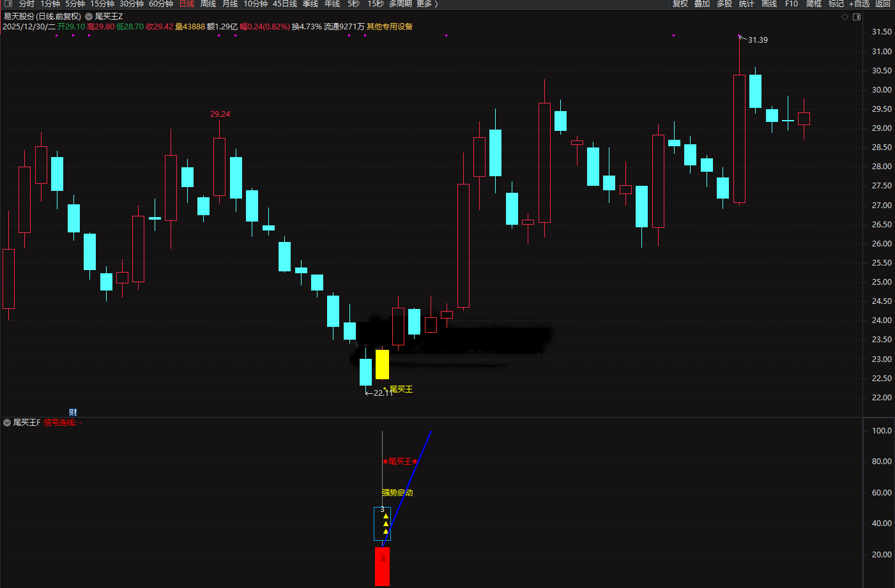Click the 收29.42 close price value
This screenshot has width=895, height=588.
tap(160, 27)
